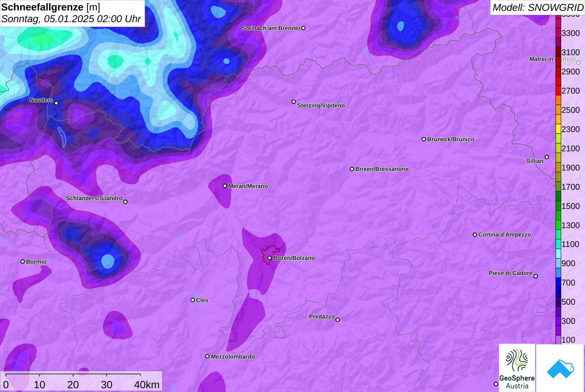585x392 pixels.
Task: Click the Matrei in Osttirol marker
Action: pos(578,63)
